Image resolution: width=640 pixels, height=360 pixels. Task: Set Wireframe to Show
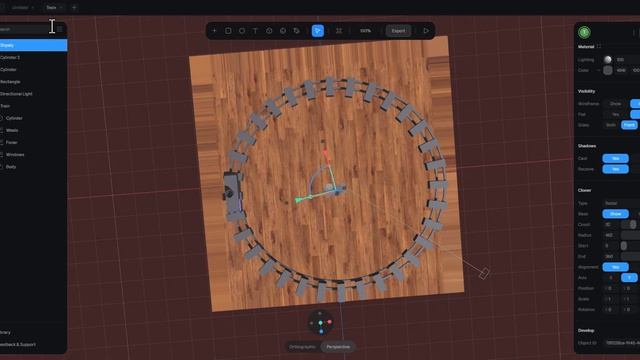(616, 104)
